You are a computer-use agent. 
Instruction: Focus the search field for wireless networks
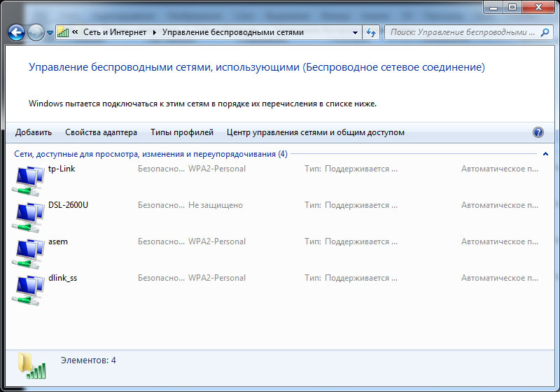tap(462, 32)
